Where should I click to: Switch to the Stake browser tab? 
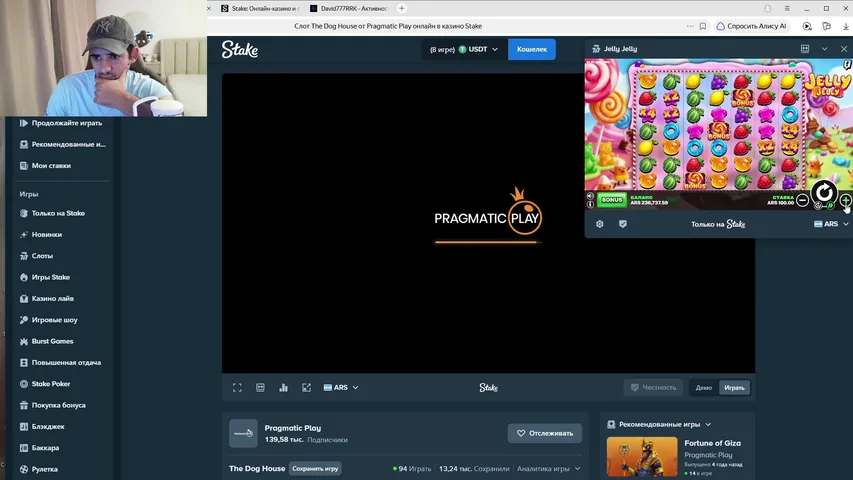click(260, 9)
